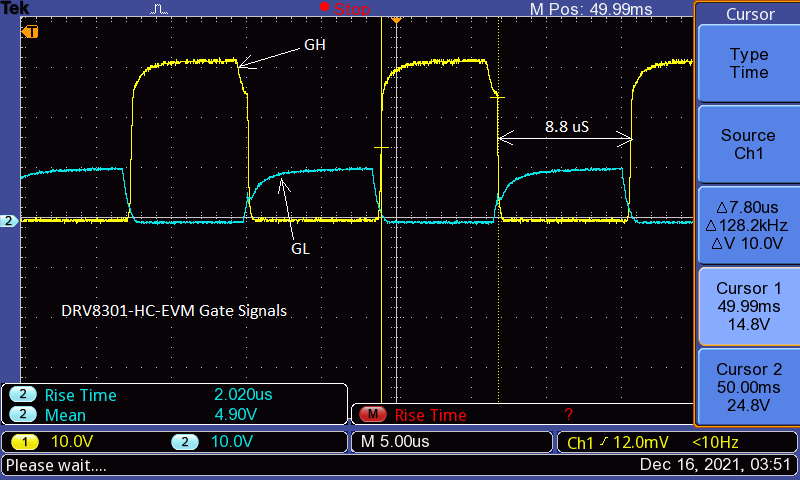Screen dimensions: 800x480
Task: Click the channel 2 badge beside Rise Time
Action: tap(23, 394)
